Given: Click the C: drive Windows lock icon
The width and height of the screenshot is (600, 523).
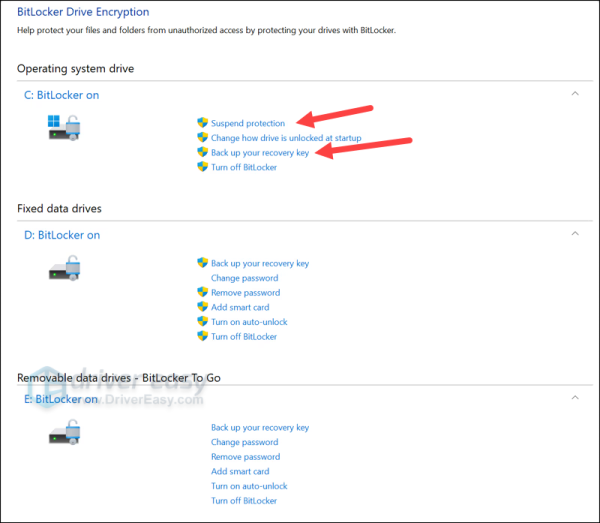Looking at the screenshot, I should click(x=64, y=128).
